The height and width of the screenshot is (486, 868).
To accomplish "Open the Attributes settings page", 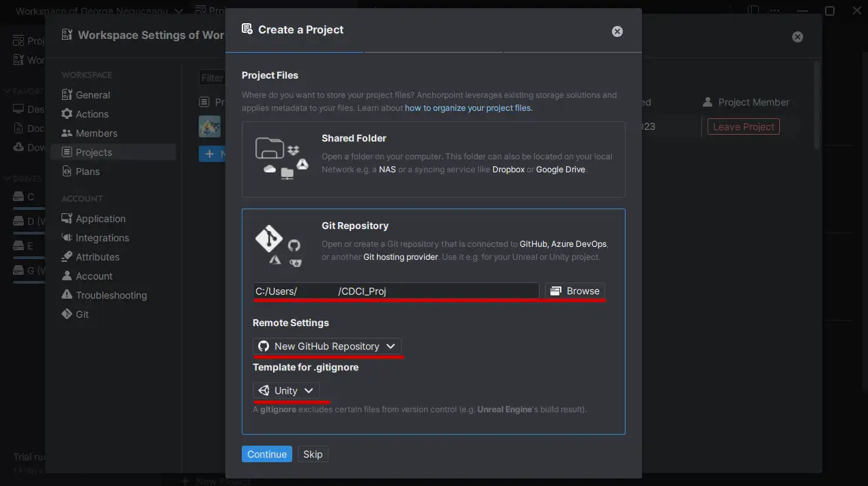I will tap(96, 256).
